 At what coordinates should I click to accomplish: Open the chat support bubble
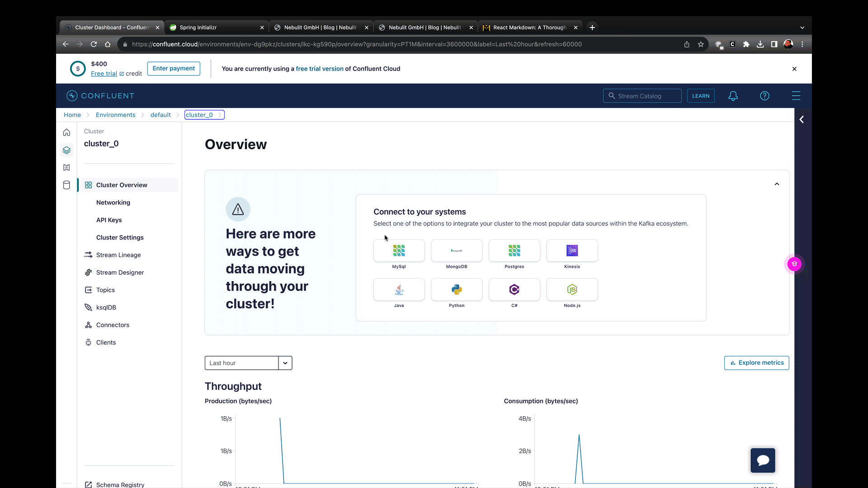pyautogui.click(x=763, y=460)
